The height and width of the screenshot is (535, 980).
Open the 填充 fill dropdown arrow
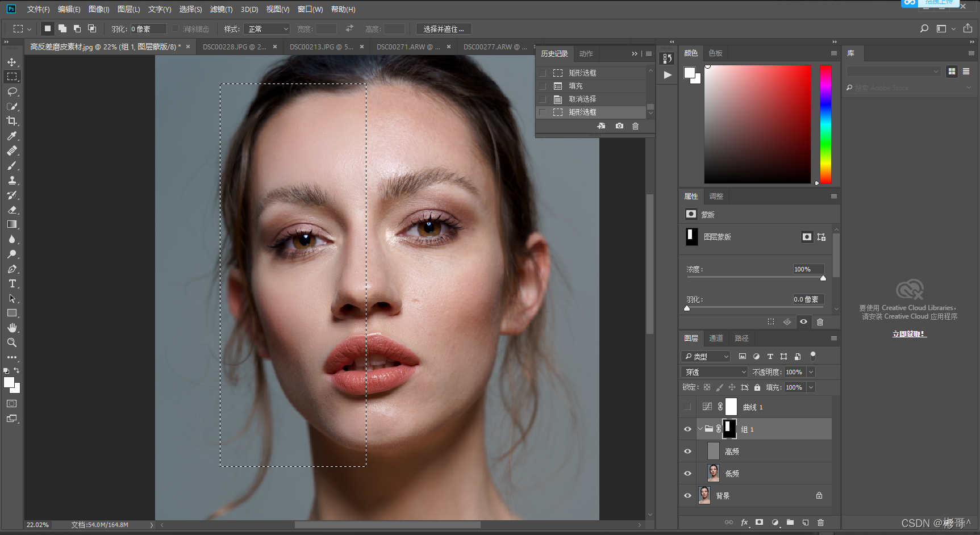[x=811, y=387]
